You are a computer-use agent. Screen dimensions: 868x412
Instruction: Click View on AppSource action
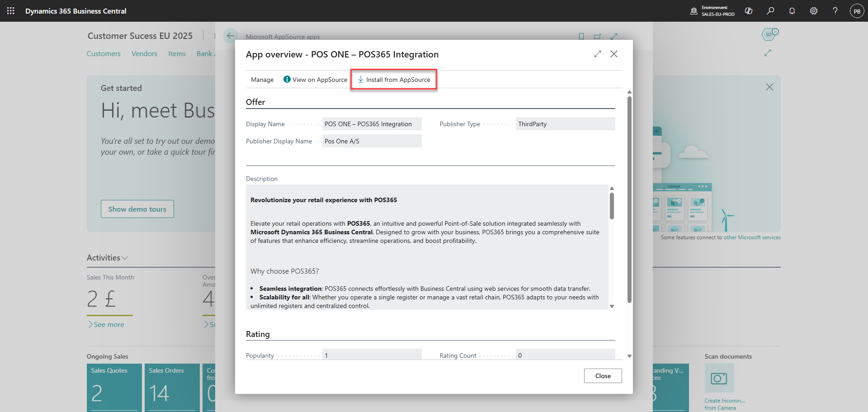(315, 80)
